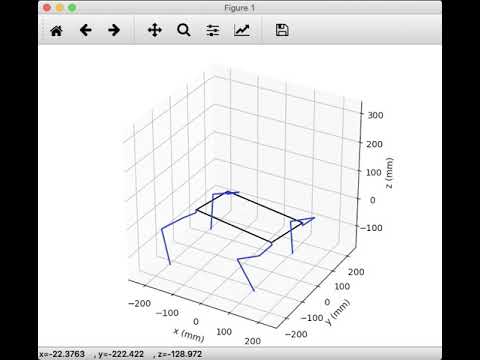The width and height of the screenshot is (480, 360).
Task: Click the x axis tick label 0
Action: 196,322
